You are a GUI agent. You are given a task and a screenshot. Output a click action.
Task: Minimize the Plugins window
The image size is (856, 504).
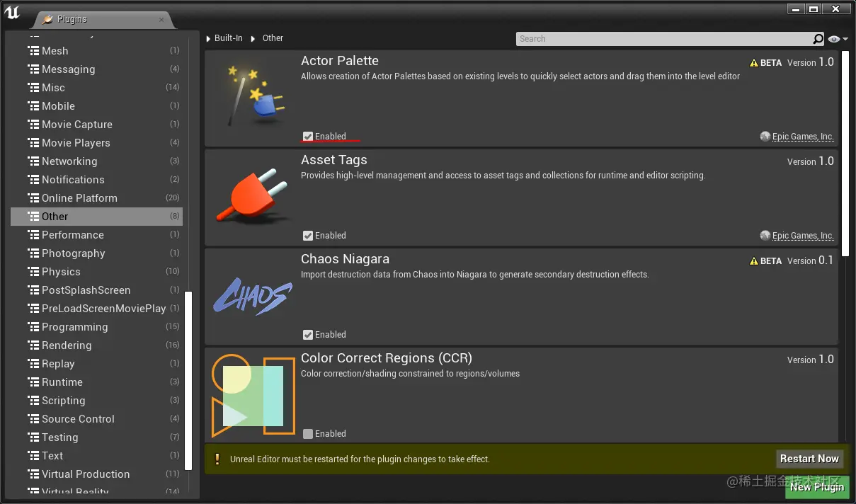point(797,8)
